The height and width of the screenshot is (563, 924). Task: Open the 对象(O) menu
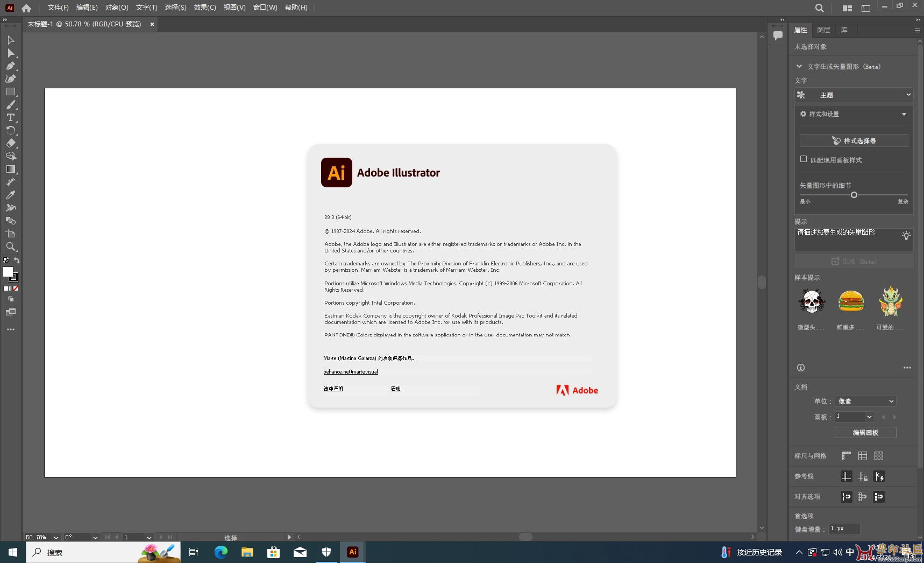click(x=117, y=8)
